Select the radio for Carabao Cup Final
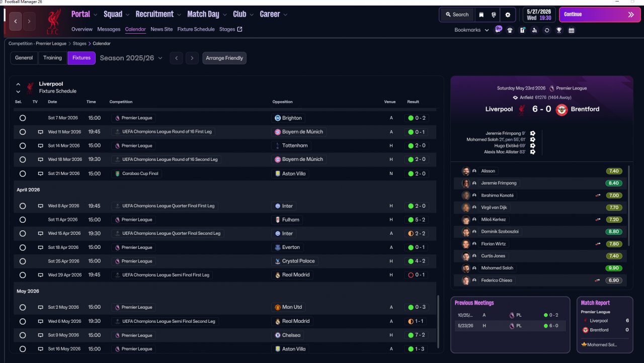Screen dimensions: 644x363 23,173
